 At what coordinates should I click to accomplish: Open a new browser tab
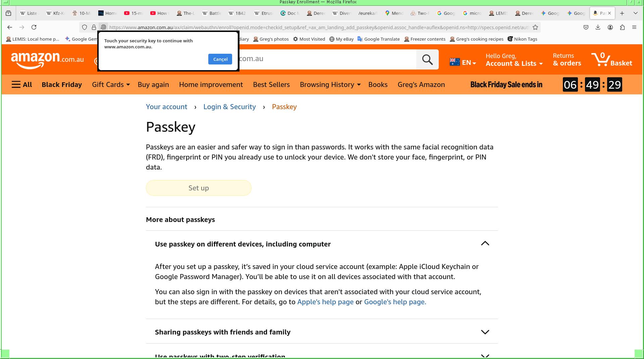click(x=622, y=13)
